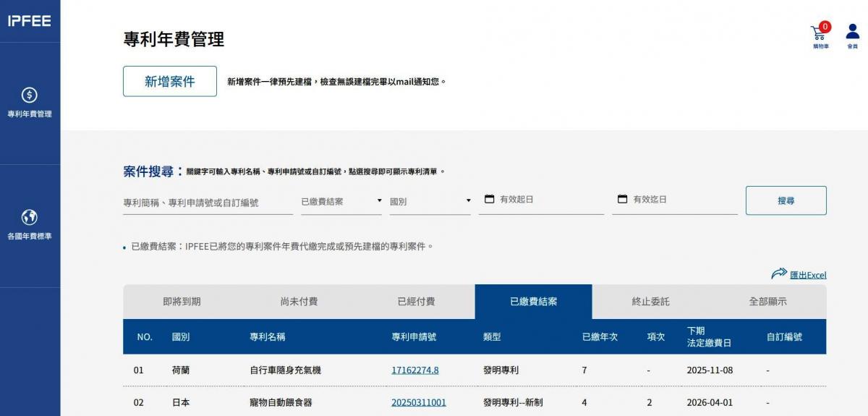Show the 全部顯示 tab

point(767,302)
